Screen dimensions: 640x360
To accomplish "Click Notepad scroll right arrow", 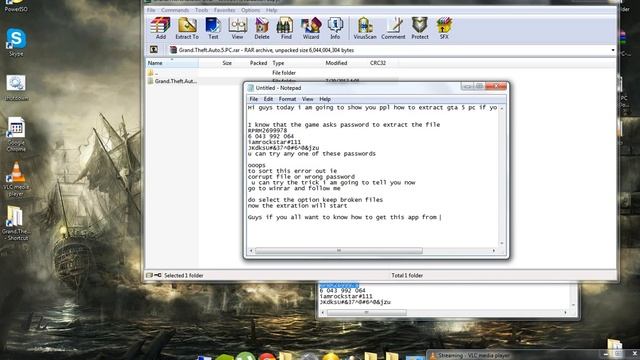I will 494,251.
